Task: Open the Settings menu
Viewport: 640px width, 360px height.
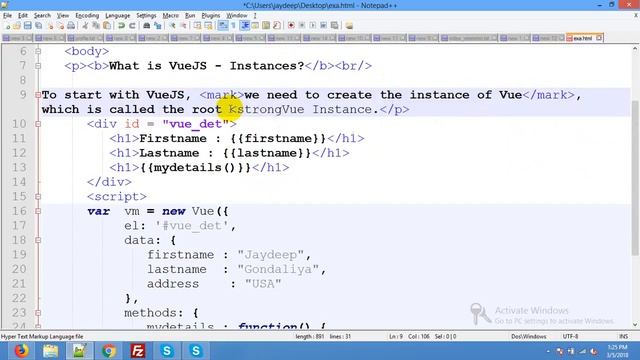Action: (x=146, y=16)
